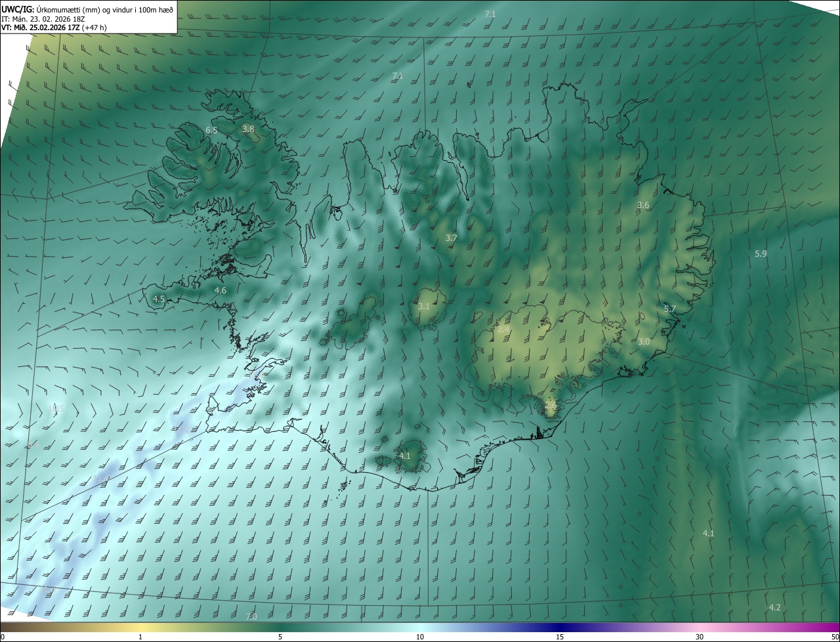Click the 4.1 value inside the small southern glacier outline
Image resolution: width=840 pixels, height=642 pixels.
tap(404, 456)
